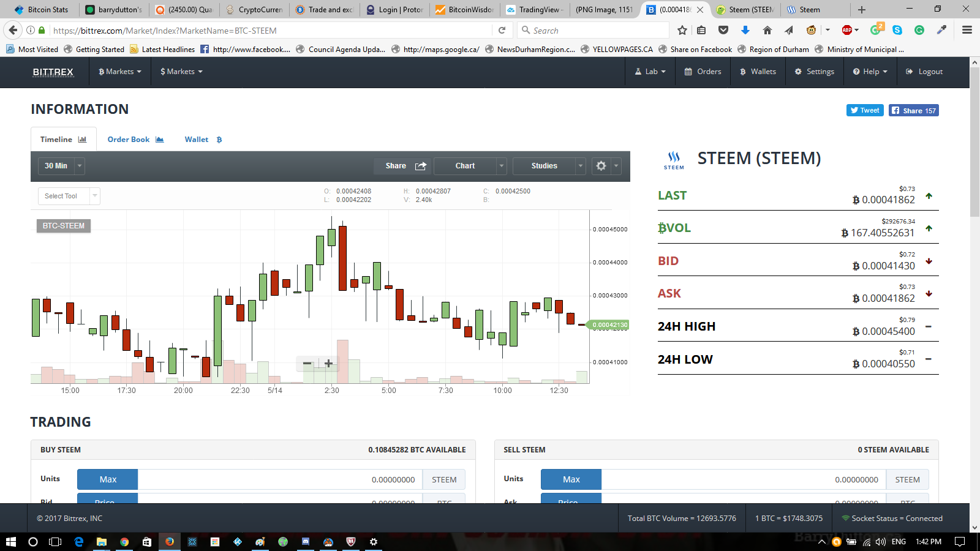Click the paper plane send icon
This screenshot has height=551, width=980.
pos(789,30)
